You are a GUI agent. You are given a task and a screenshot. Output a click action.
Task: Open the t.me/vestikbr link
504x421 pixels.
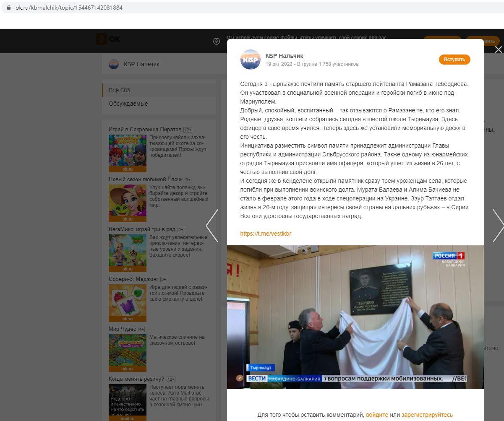click(266, 234)
